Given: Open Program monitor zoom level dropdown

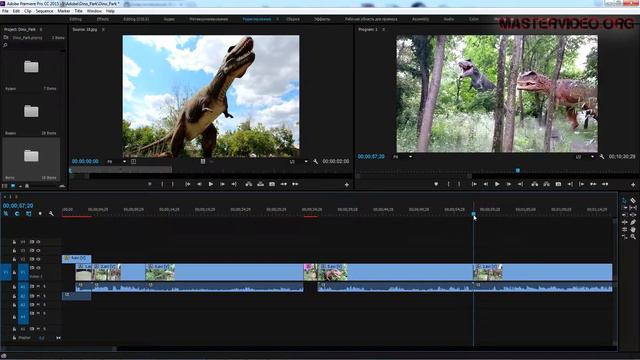Looking at the screenshot, I should click(402, 156).
